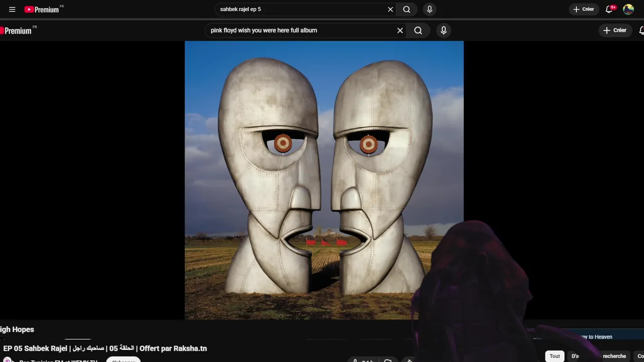Viewport: 644px width, 362px height.
Task: Click the top bar Créer button beside notifications
Action: (x=584, y=9)
